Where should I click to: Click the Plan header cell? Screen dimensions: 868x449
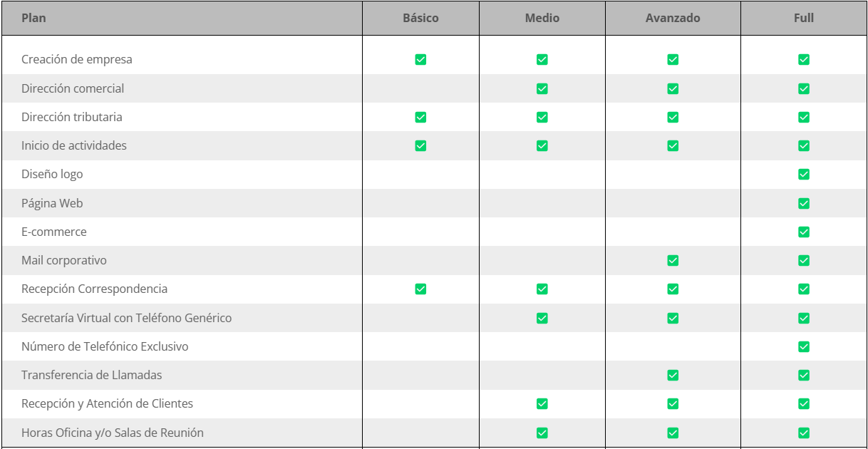pos(33,18)
